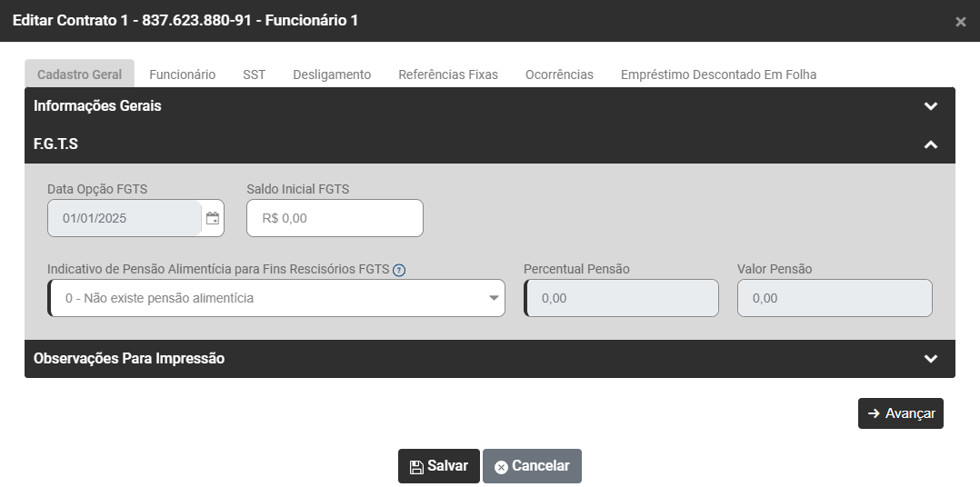Click the Avançar button

click(900, 413)
